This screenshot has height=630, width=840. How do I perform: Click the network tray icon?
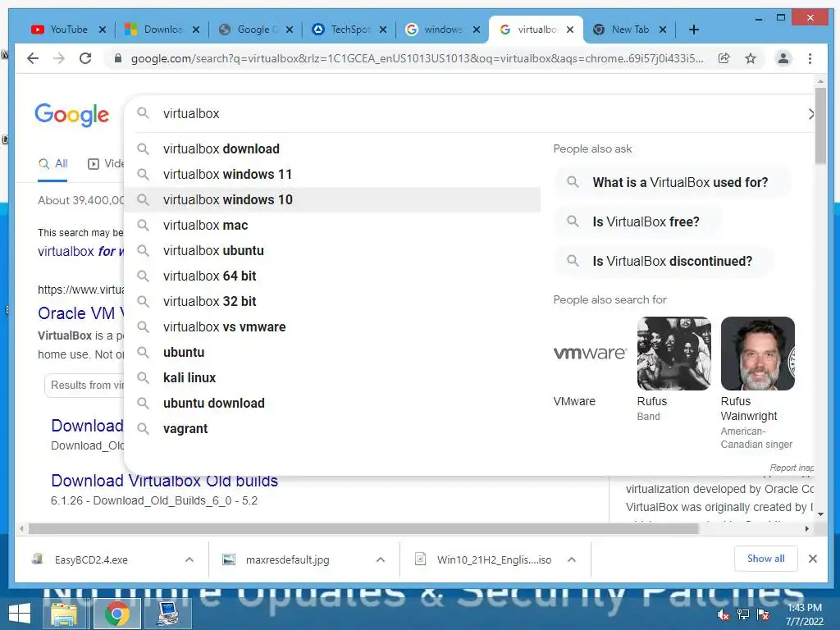pyautogui.click(x=743, y=614)
